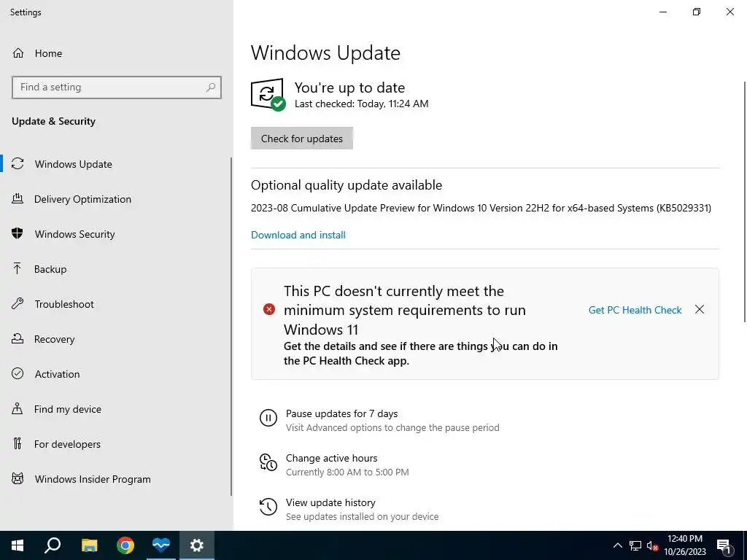This screenshot has width=747, height=560.
Task: Click the Delivery Optimization sidebar icon
Action: tap(18, 199)
